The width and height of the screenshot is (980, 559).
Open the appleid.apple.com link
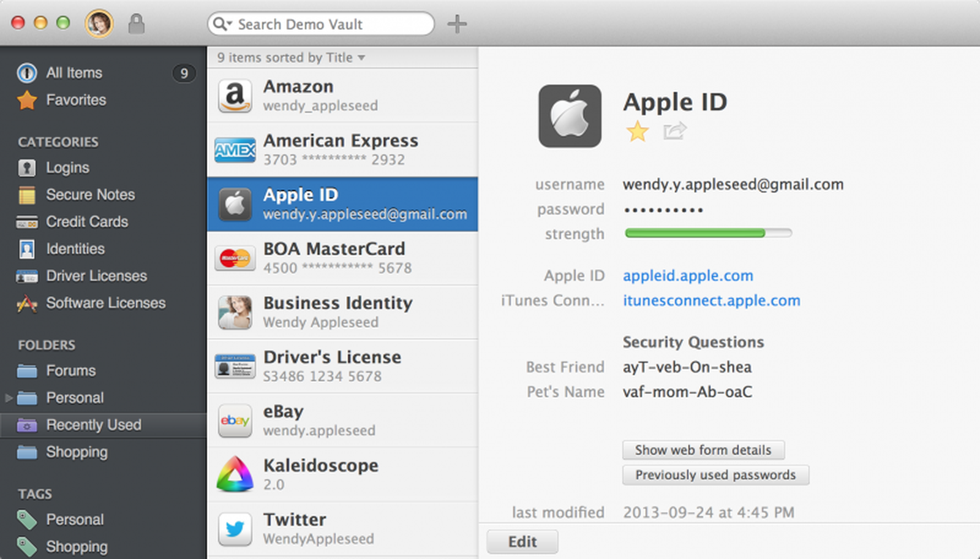pos(687,276)
